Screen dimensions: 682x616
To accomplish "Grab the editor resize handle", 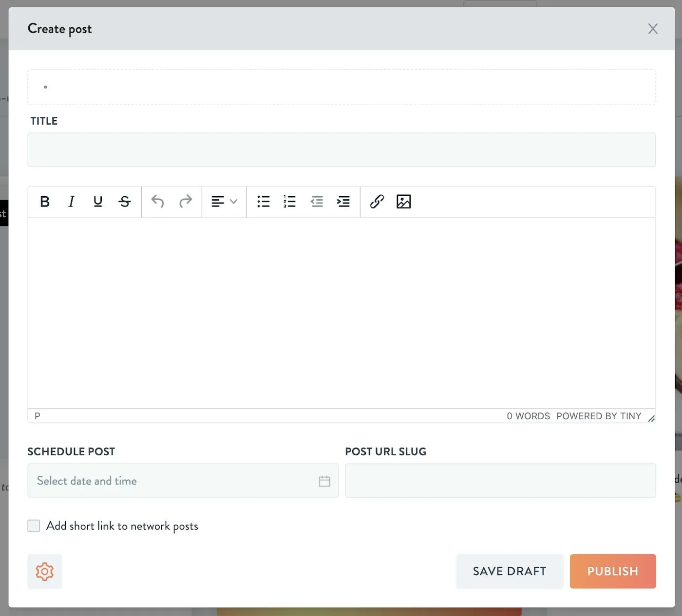I will 651,418.
